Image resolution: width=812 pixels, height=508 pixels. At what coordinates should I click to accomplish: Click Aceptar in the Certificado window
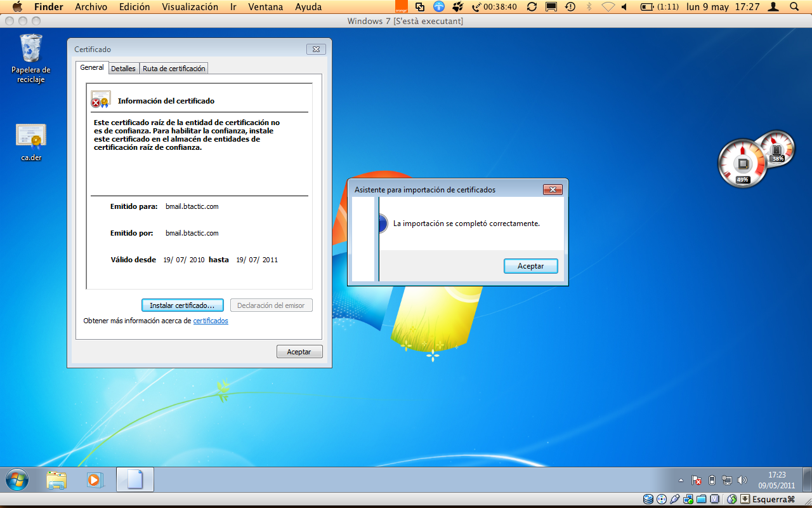(x=299, y=351)
